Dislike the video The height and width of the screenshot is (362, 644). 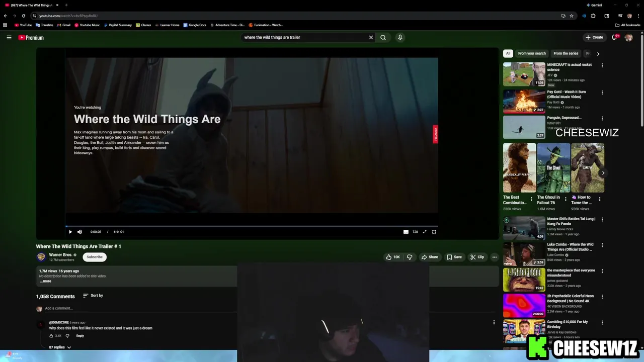(410, 257)
